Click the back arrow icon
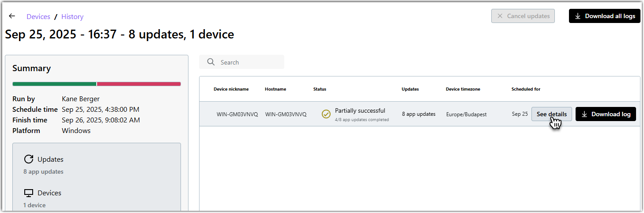Screen dimensions: 644x213 12,16
